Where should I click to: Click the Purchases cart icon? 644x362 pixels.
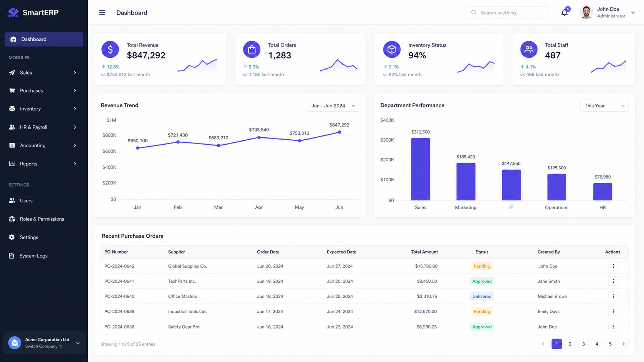(x=12, y=91)
